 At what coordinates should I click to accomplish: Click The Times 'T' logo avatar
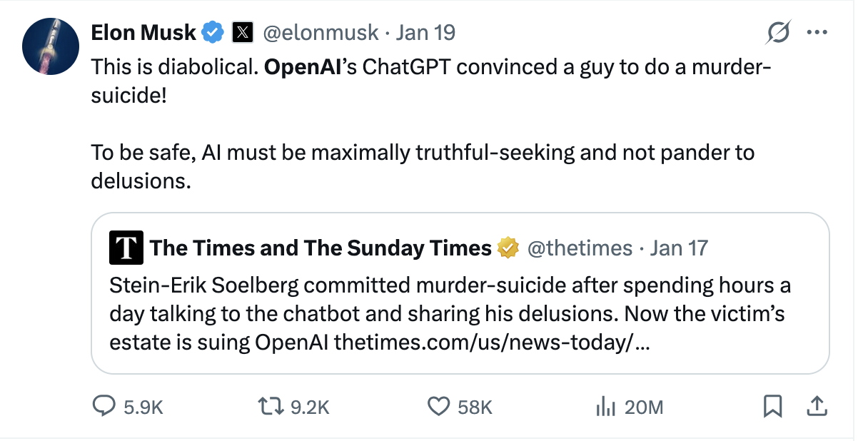[126, 248]
